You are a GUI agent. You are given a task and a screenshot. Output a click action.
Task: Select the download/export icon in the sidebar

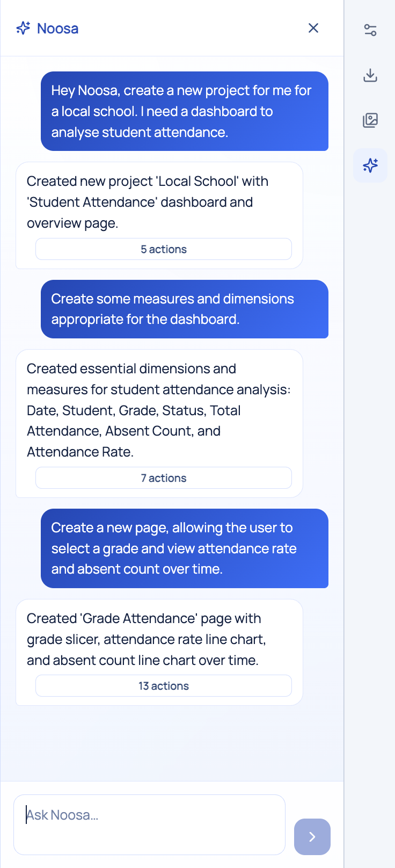tap(370, 75)
